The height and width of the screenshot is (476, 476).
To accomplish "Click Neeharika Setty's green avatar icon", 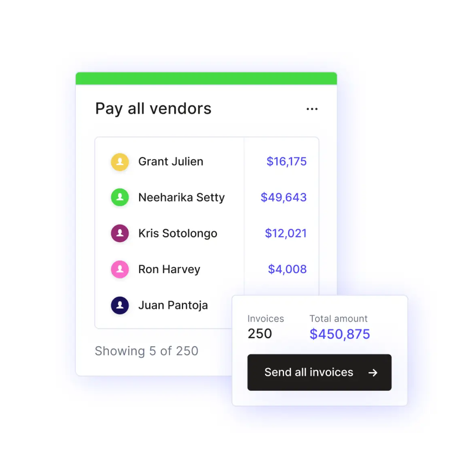I will click(x=120, y=197).
